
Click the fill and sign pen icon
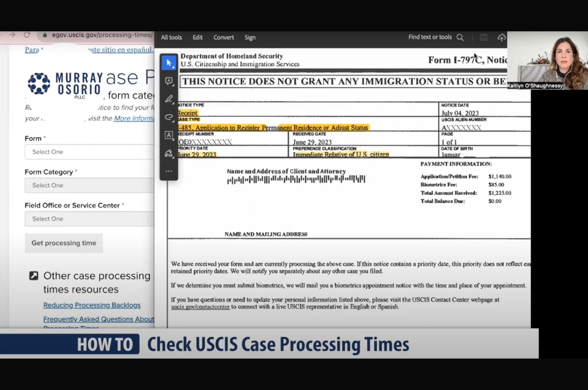point(169,153)
